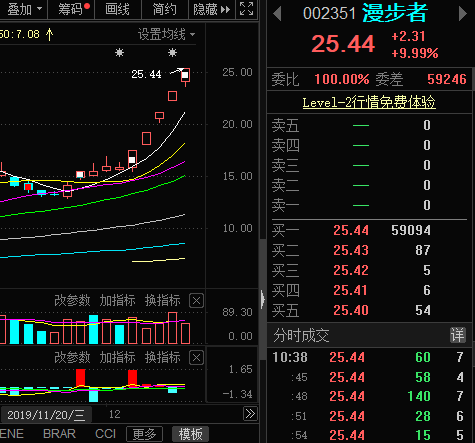Select the BRAR indicator tab
Screen dimensions: 475x443
click(x=59, y=434)
